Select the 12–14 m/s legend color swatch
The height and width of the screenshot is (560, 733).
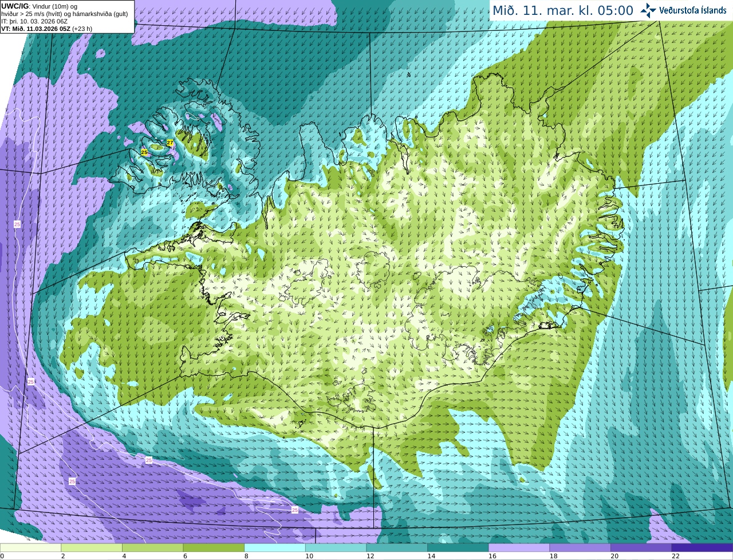(x=397, y=547)
